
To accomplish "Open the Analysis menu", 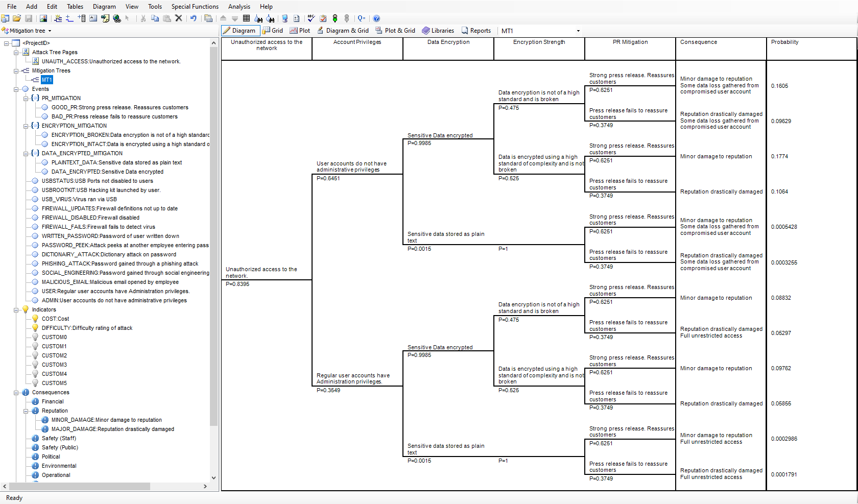I will (x=239, y=7).
